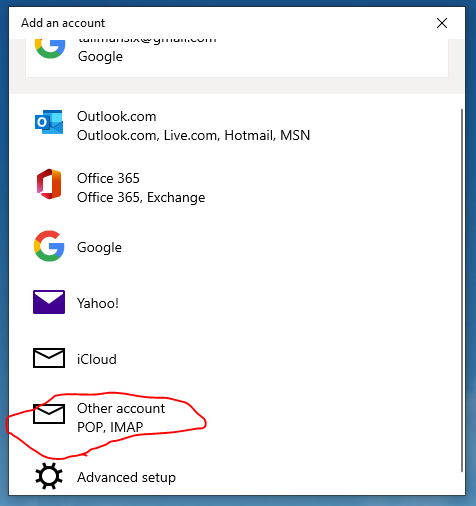Click the 'POP, IMAP' subtitle text
The width and height of the screenshot is (476, 506).
point(110,427)
